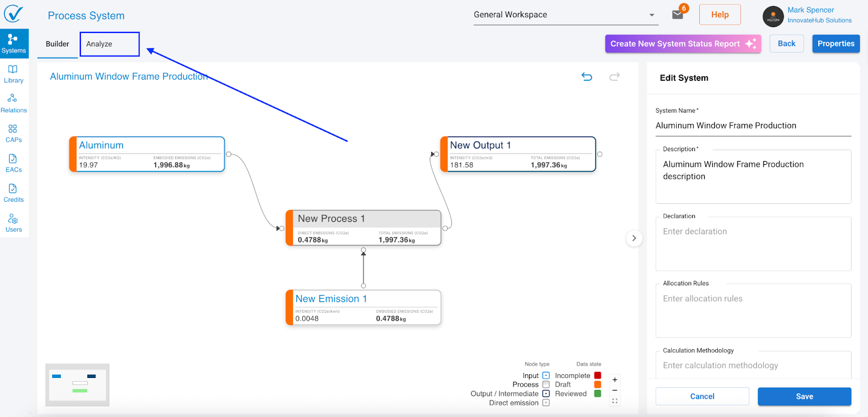Select the EACs sidebar icon
Screen dimensions: 868x417
[x=14, y=163]
